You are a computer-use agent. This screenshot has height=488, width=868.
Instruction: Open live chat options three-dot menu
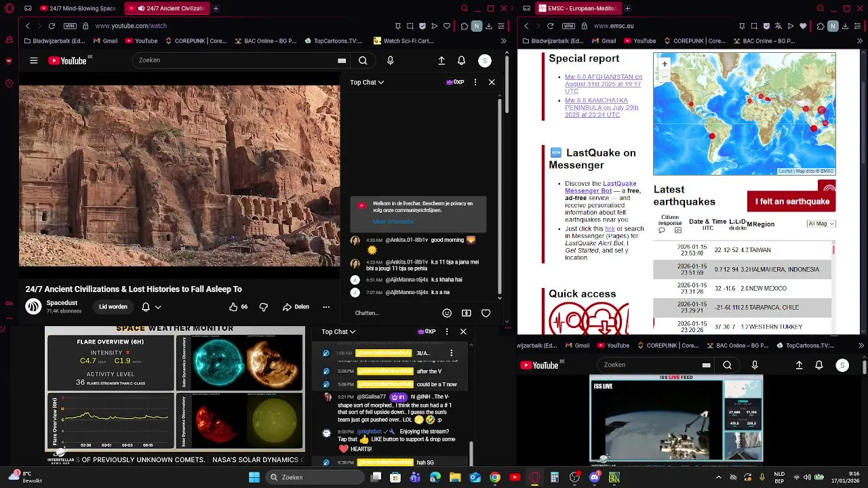coord(475,82)
